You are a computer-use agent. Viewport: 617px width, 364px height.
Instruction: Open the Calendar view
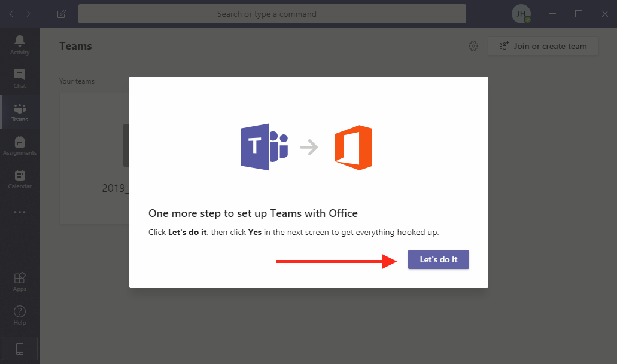click(20, 179)
